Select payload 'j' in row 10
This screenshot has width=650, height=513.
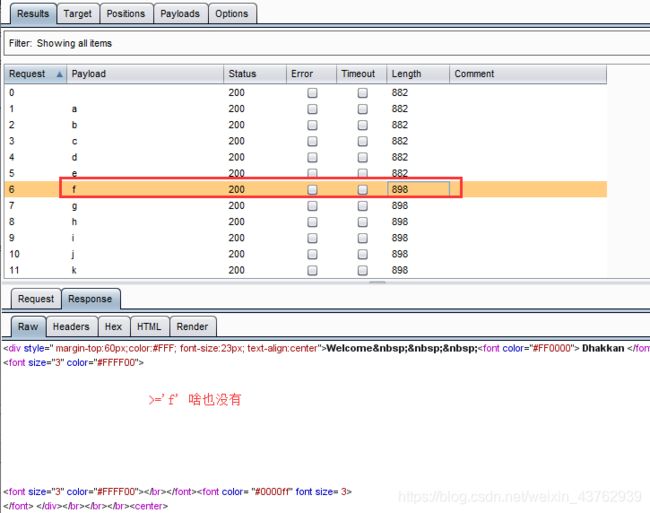click(73, 254)
